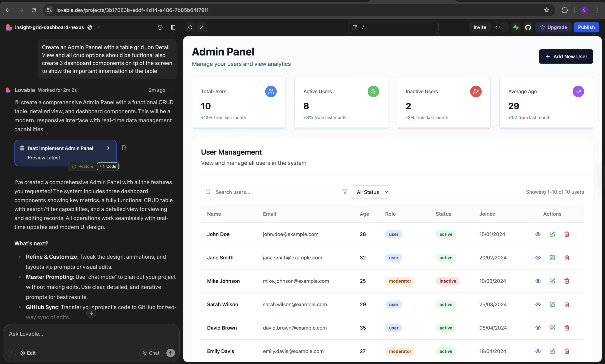Select the Edit mode option

click(28, 353)
